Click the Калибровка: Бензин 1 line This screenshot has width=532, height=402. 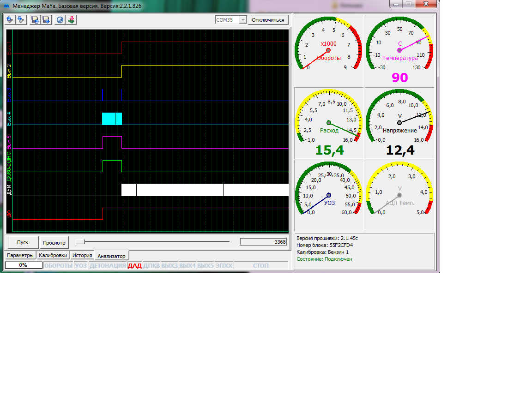[323, 252]
